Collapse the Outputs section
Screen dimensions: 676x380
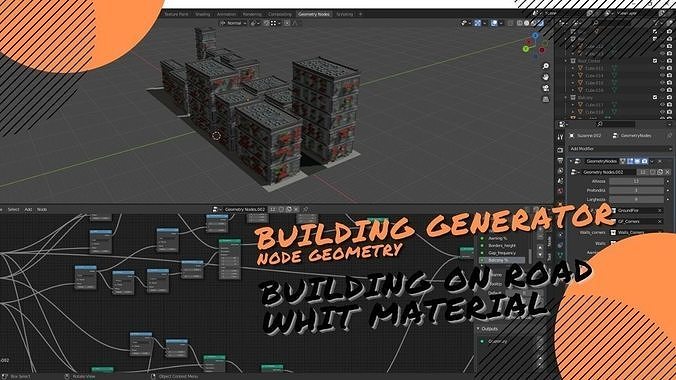click(478, 329)
